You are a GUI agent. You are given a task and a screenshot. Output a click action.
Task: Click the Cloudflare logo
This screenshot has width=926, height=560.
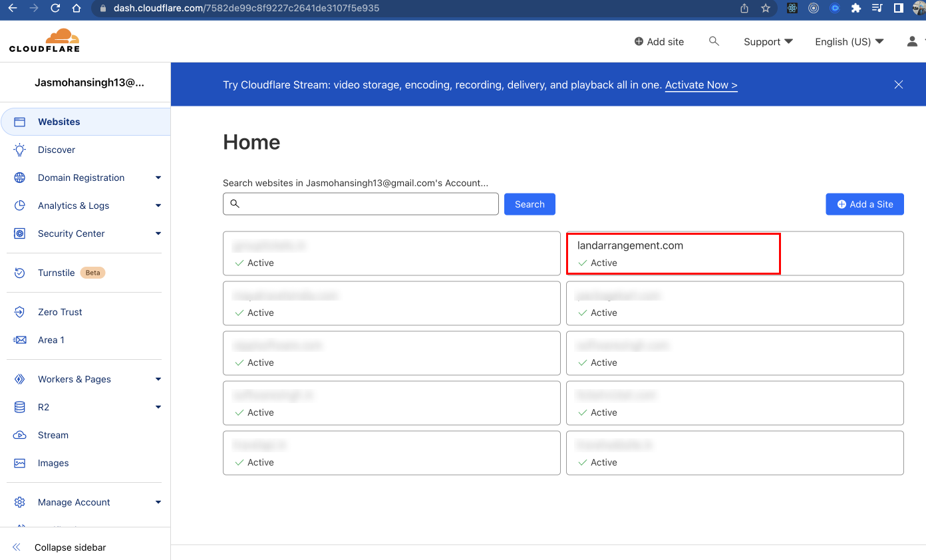click(45, 41)
